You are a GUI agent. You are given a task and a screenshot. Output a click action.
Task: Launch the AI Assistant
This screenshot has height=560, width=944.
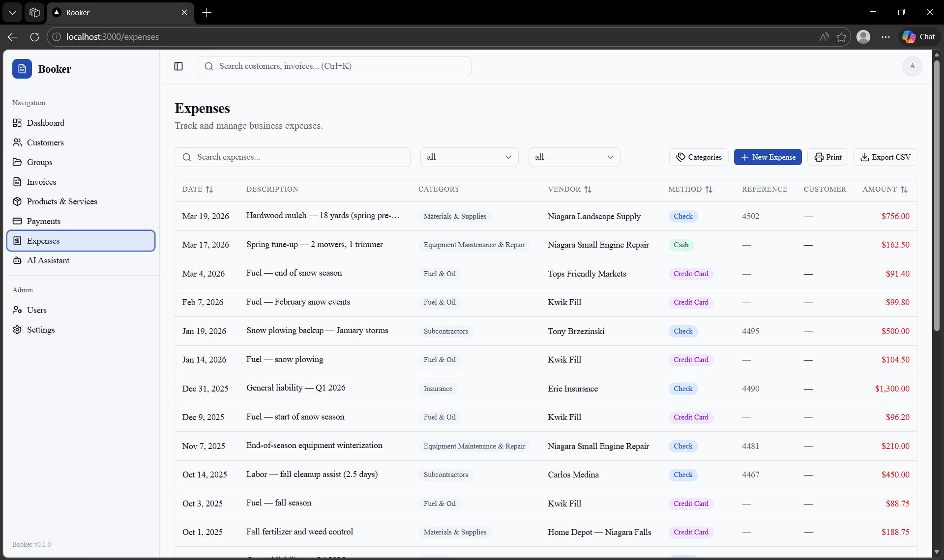[x=48, y=260]
